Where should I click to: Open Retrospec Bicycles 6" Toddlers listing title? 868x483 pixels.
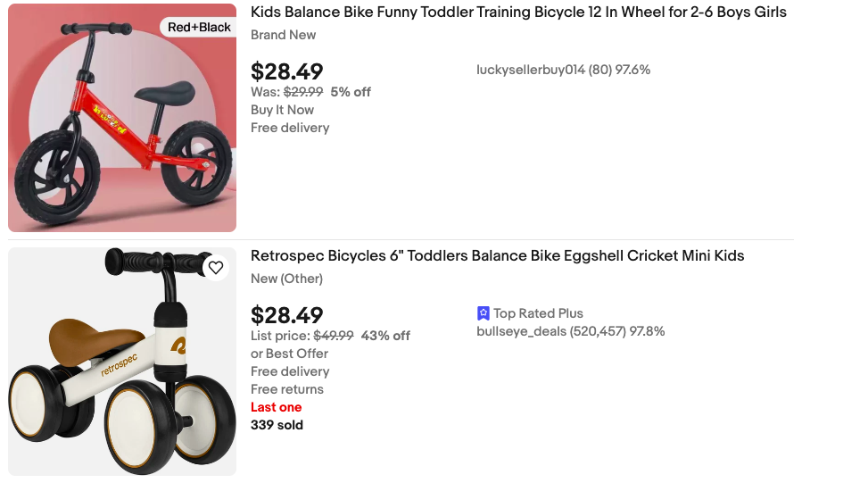tap(497, 256)
